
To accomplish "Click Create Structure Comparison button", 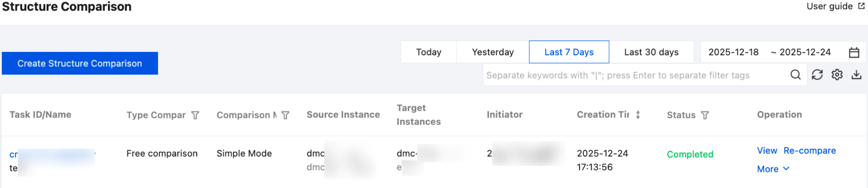I will tap(80, 63).
